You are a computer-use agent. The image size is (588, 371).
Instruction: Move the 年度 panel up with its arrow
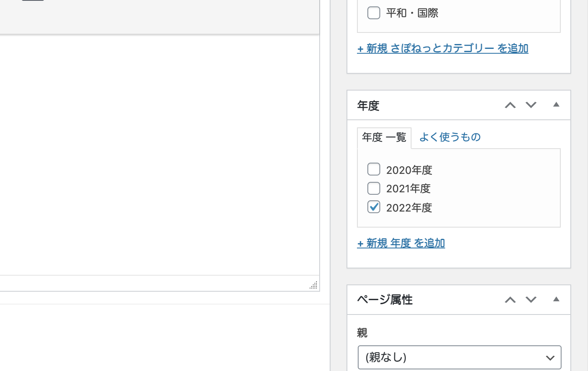(x=510, y=105)
